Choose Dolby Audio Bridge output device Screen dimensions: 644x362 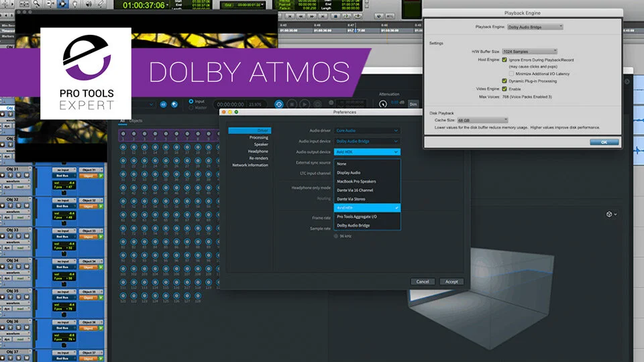tap(367, 225)
